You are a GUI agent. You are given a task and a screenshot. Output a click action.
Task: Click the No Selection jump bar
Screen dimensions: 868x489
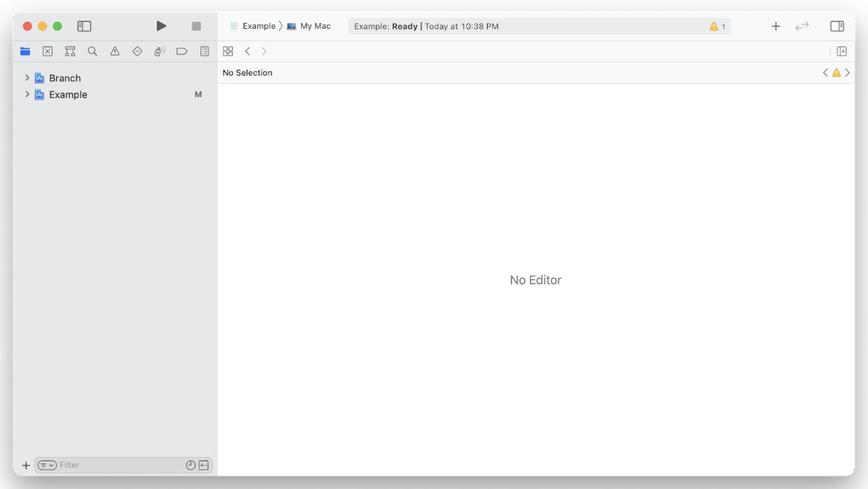click(248, 72)
